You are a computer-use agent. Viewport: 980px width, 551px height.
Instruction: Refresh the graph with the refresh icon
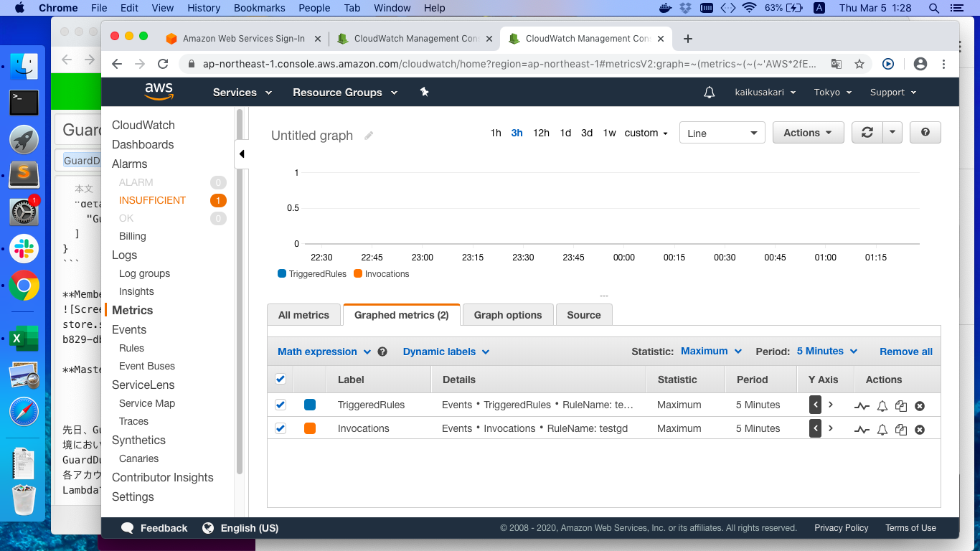867,133
